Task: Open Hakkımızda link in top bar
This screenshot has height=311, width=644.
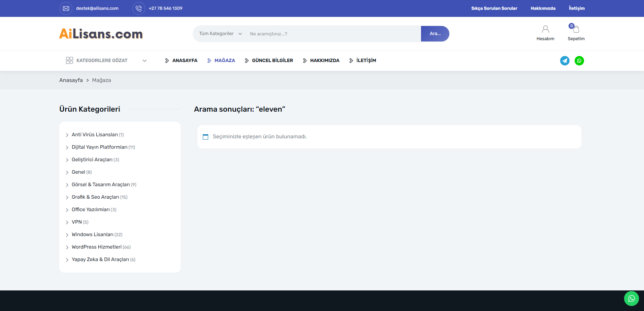Action: click(x=543, y=8)
